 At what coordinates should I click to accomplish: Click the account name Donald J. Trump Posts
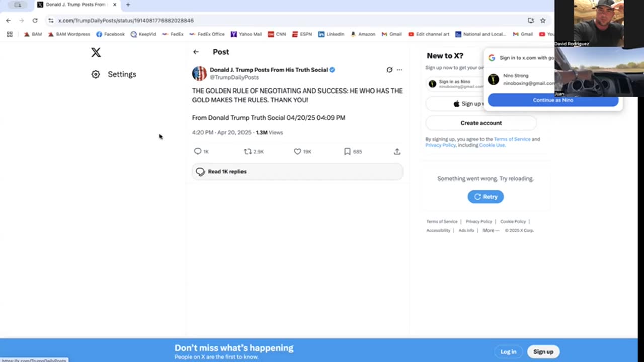point(269,70)
